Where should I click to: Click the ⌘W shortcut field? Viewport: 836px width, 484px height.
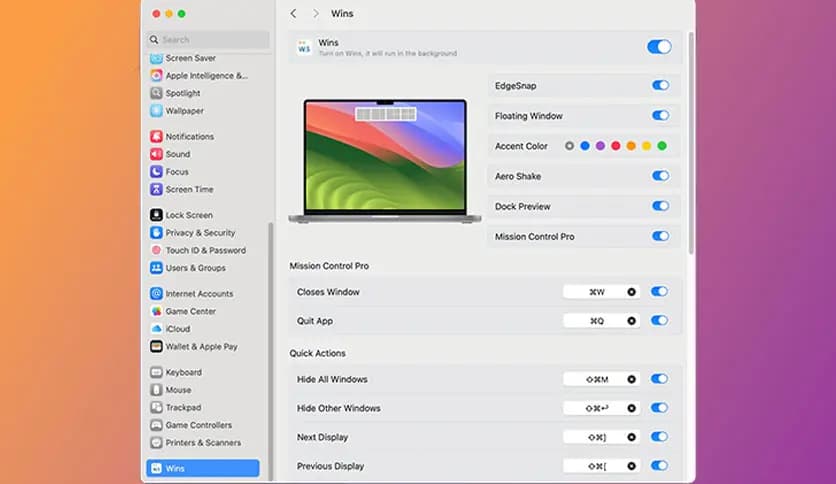[x=601, y=292]
